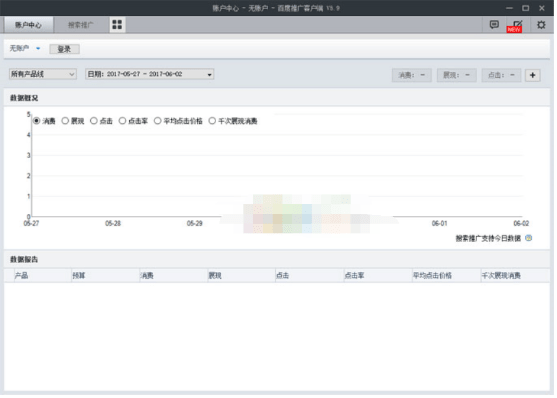Click the 06-01 axis date label
The height and width of the screenshot is (398, 557).
click(439, 224)
